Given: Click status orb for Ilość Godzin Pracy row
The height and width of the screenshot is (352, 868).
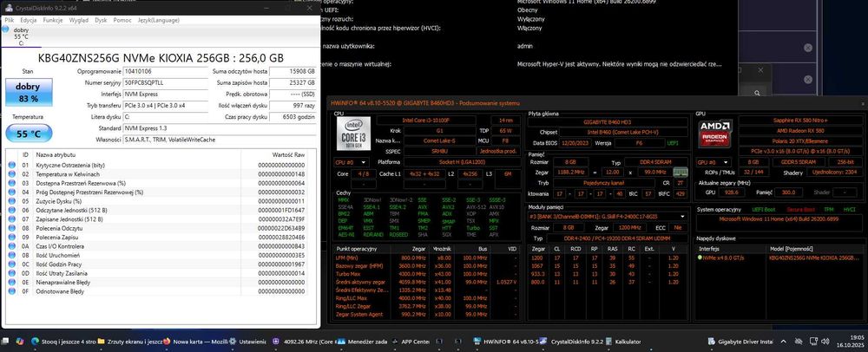Looking at the screenshot, I should 12,264.
